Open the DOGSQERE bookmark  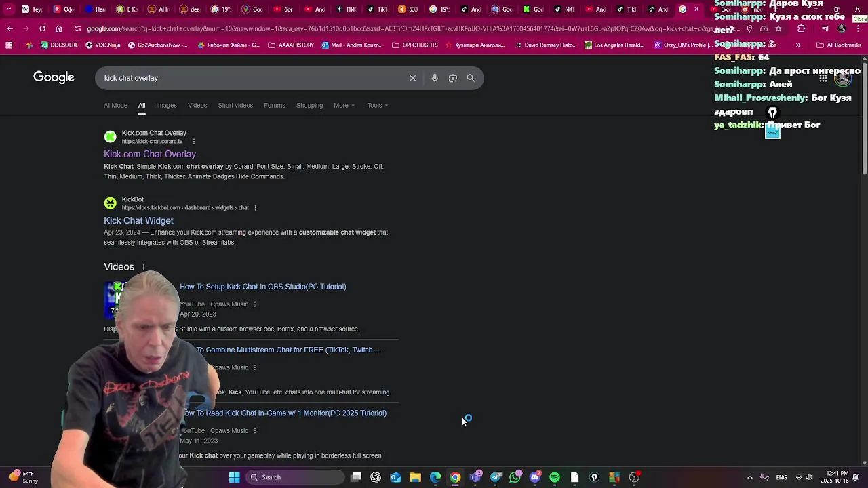pos(59,45)
